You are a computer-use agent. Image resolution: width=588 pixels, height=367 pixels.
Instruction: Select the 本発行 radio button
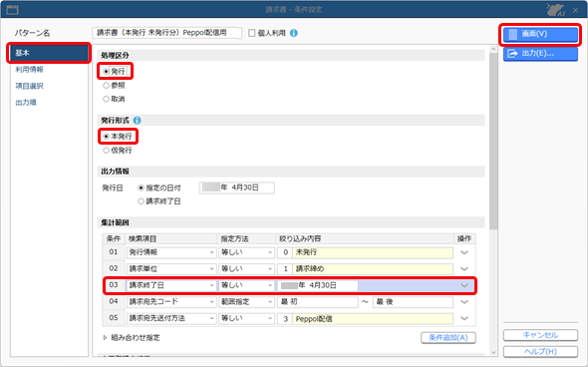coord(106,137)
